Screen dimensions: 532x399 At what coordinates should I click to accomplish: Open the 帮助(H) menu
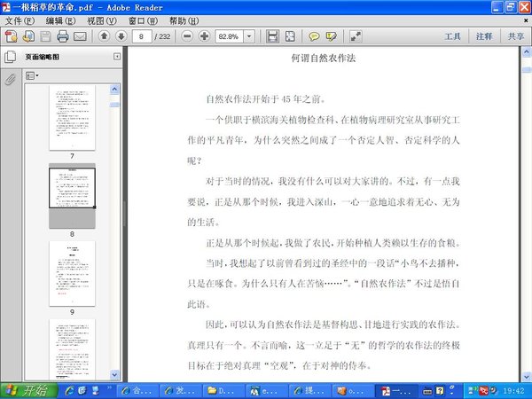click(x=184, y=21)
